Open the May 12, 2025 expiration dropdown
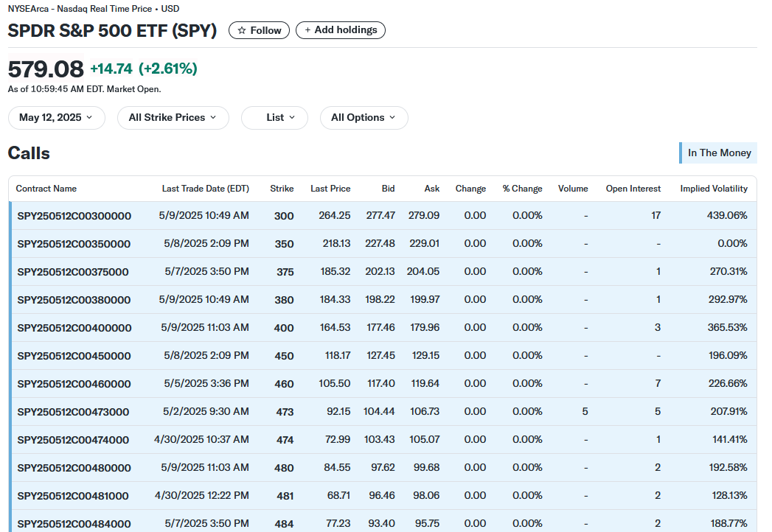The width and height of the screenshot is (772, 532). coord(56,118)
